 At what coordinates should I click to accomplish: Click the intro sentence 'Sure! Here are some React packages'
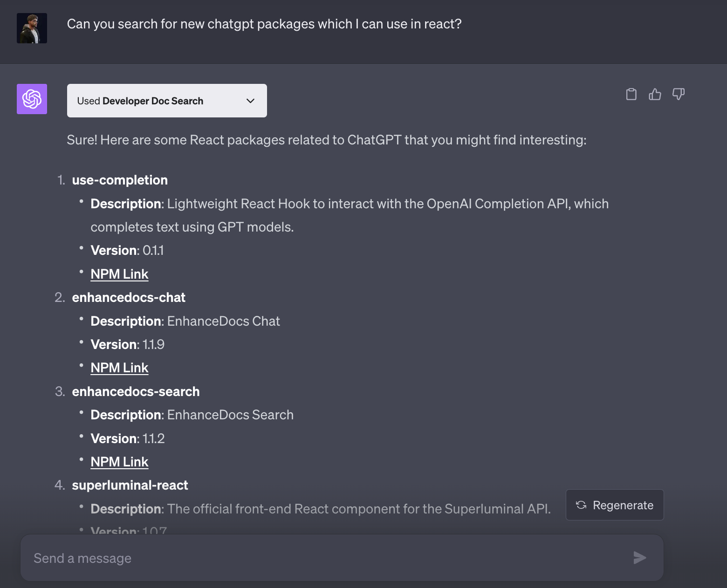(327, 140)
